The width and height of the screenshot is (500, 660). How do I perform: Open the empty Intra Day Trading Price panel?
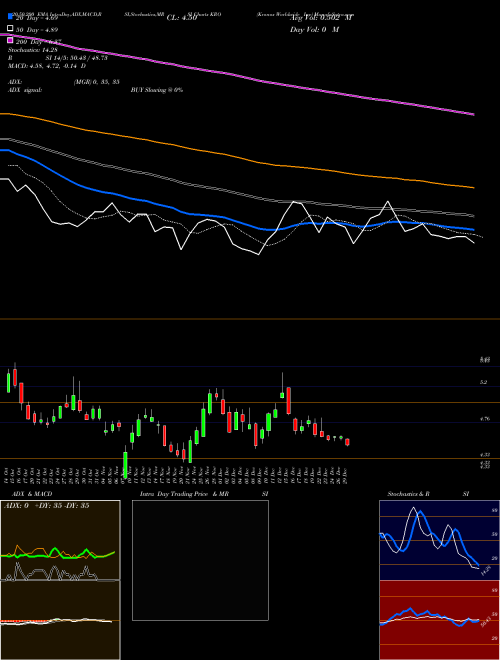tap(200, 560)
